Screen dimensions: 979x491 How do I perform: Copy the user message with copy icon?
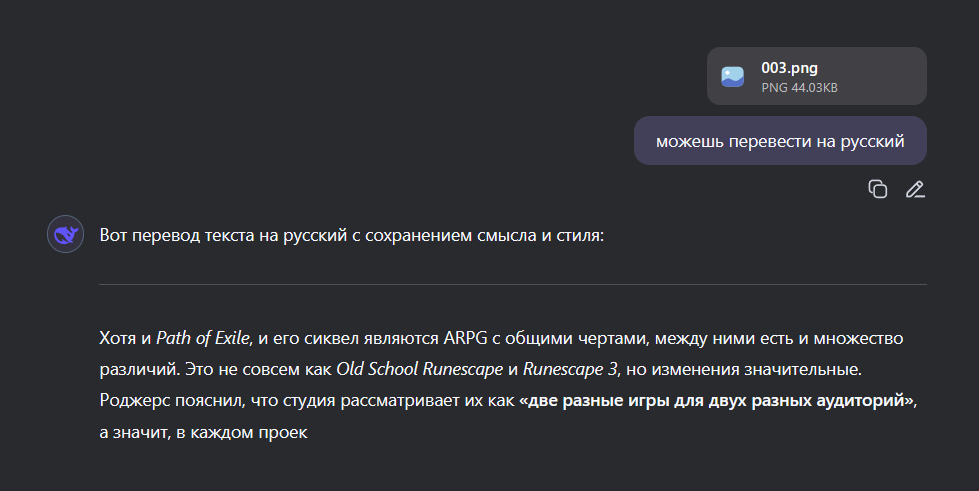pyautogui.click(x=877, y=189)
